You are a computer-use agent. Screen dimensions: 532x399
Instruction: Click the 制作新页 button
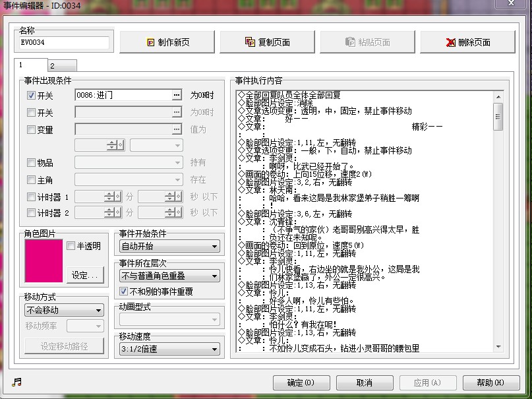(x=167, y=42)
